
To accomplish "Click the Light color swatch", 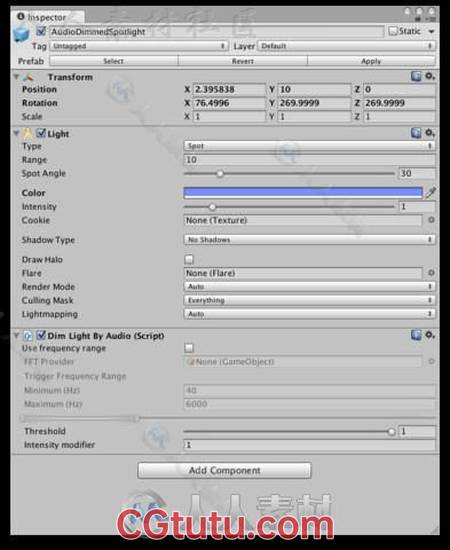I will point(303,193).
